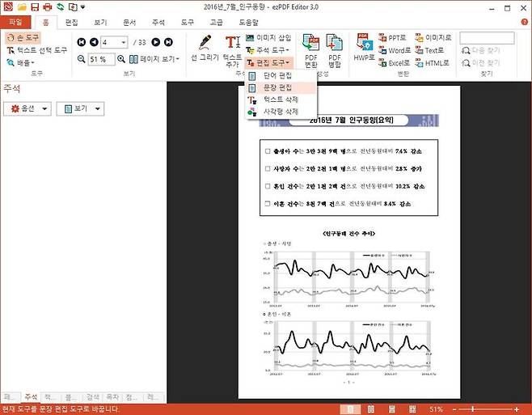Choose 단어 편집 from edit tools menu
The width and height of the screenshot is (532, 415).
click(x=281, y=75)
